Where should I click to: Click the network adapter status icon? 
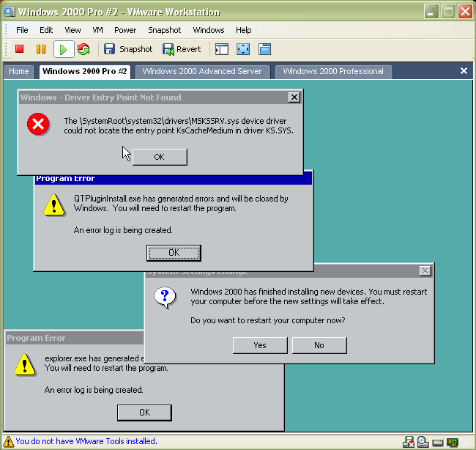coord(409,442)
